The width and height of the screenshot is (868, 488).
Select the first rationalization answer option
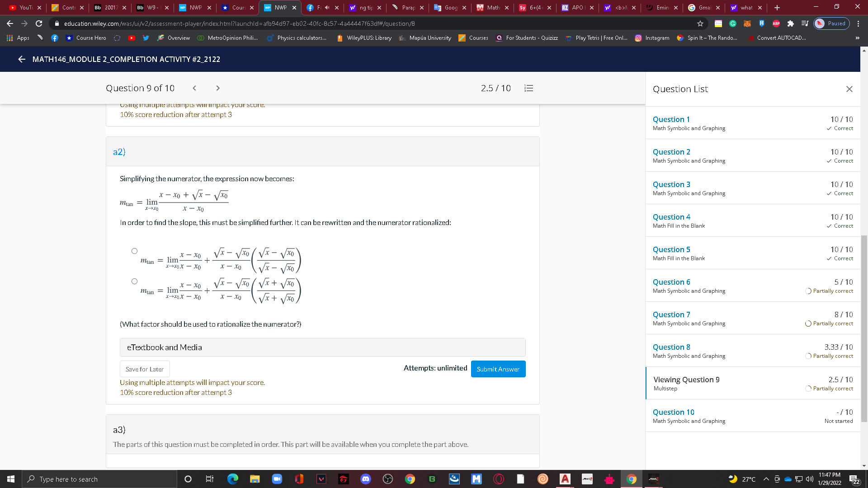tap(134, 250)
